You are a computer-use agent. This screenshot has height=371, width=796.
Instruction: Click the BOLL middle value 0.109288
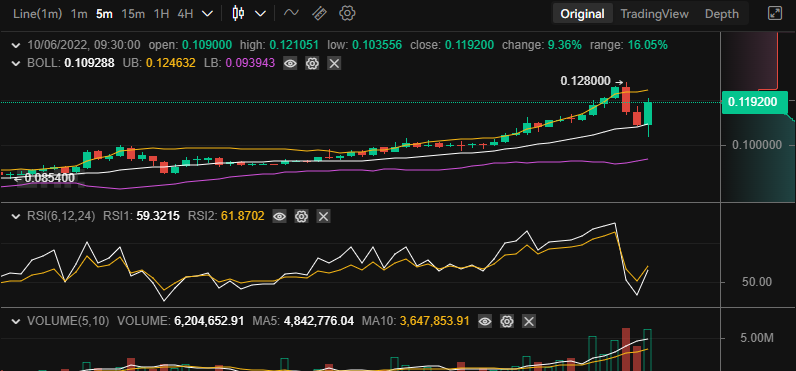89,63
